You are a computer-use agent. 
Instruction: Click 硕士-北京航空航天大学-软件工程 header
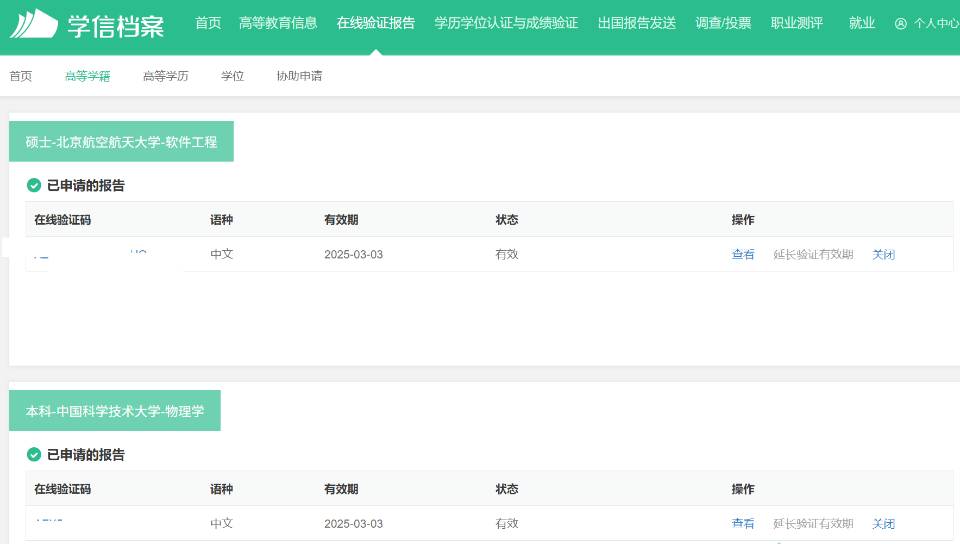tap(121, 141)
